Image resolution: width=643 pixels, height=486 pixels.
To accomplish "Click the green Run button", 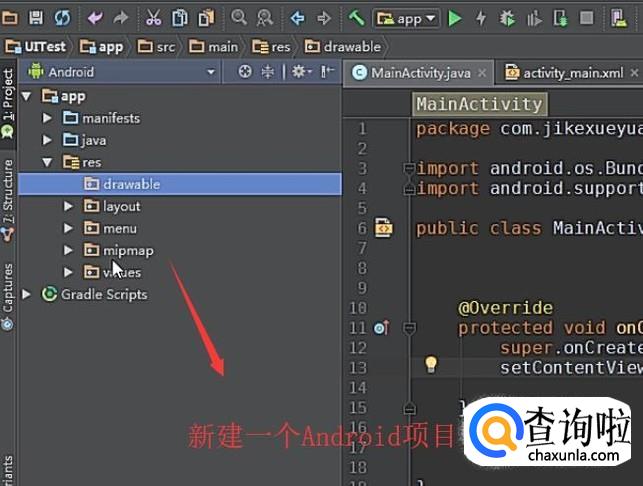I will [454, 18].
